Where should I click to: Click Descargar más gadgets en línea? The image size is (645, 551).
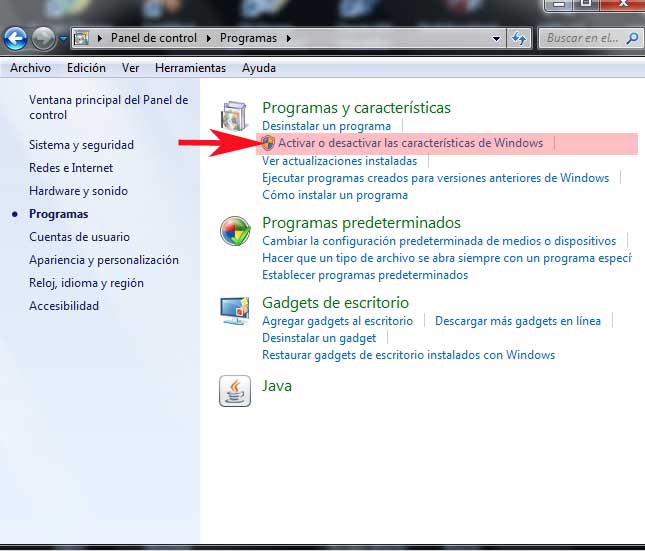pos(518,321)
